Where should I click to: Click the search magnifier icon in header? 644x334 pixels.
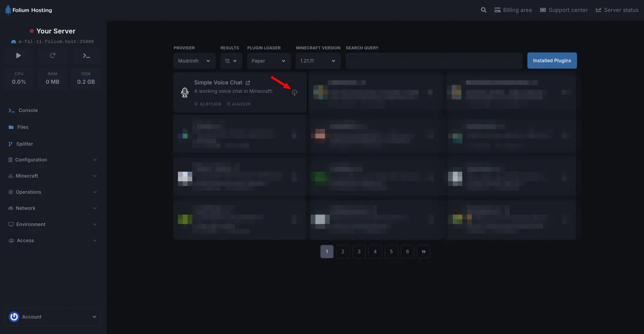tap(483, 10)
